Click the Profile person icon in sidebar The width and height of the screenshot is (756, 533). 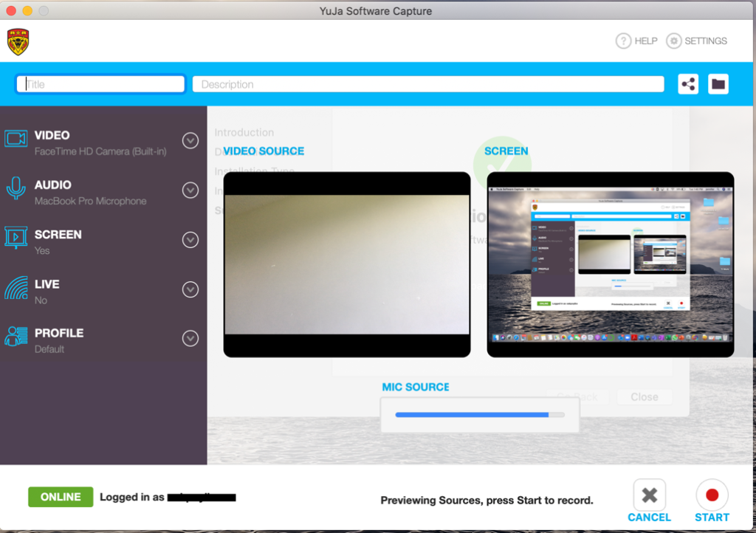click(16, 337)
